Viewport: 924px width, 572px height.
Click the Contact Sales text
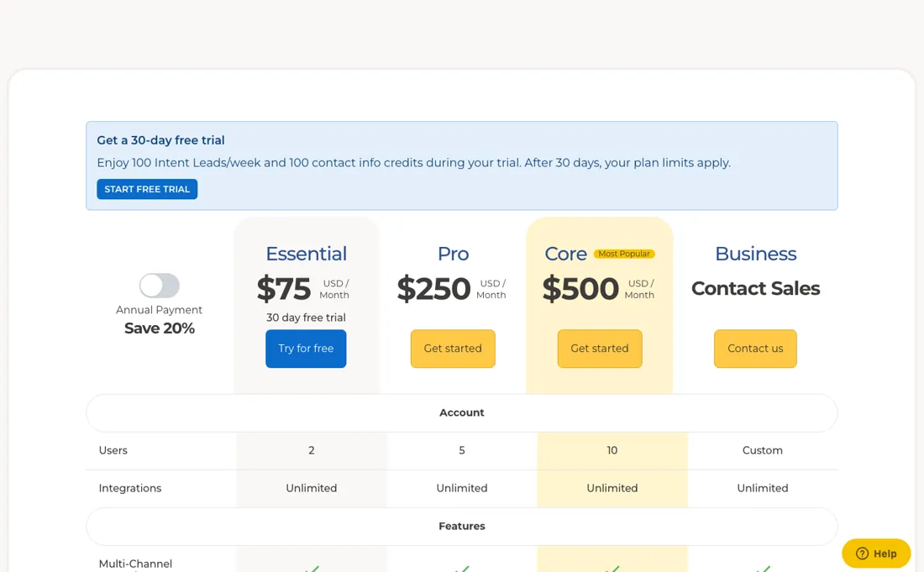(x=755, y=289)
